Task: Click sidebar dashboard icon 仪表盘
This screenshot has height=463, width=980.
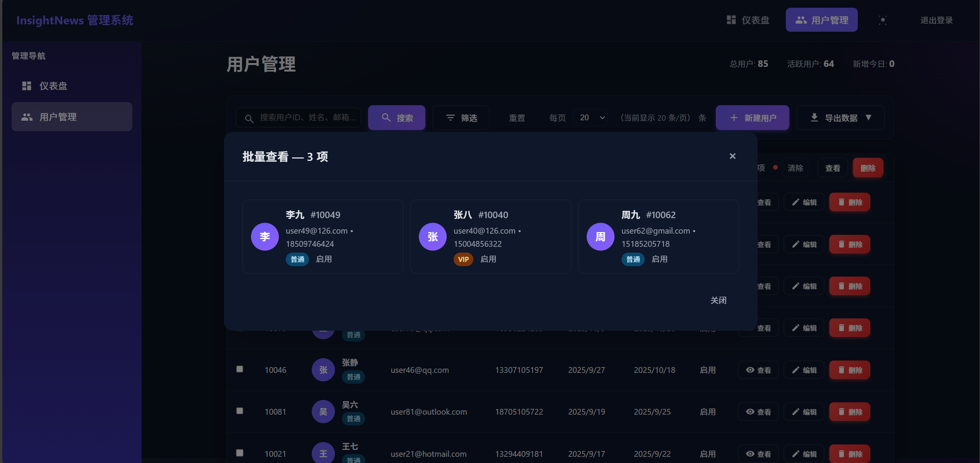Action: pos(27,86)
